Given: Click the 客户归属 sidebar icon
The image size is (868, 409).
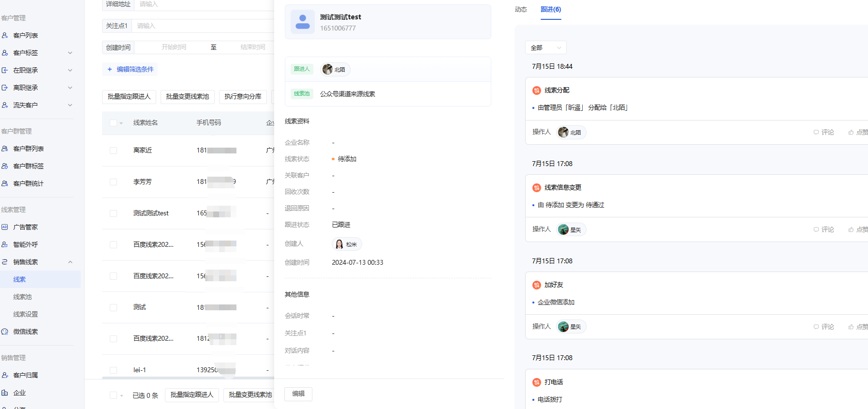Looking at the screenshot, I should tap(5, 375).
